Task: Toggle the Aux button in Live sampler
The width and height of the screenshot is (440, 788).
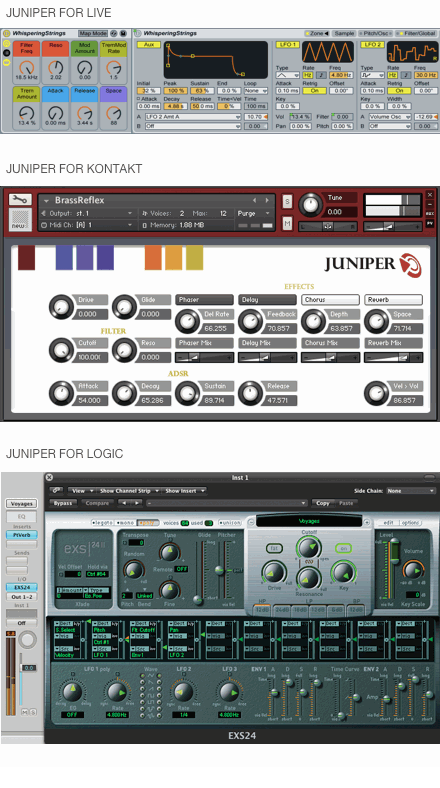Action: tap(149, 44)
